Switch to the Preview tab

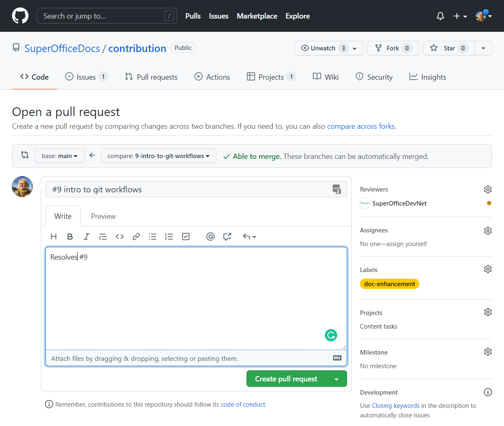[x=103, y=216]
